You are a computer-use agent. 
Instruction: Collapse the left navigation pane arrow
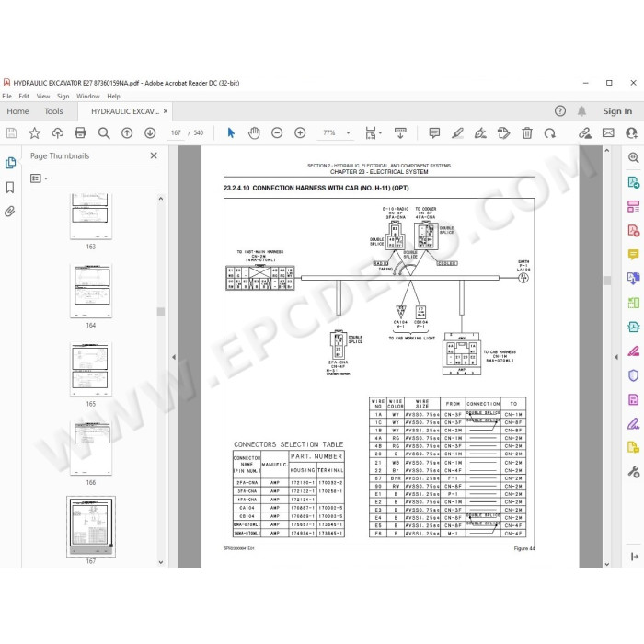click(174, 357)
